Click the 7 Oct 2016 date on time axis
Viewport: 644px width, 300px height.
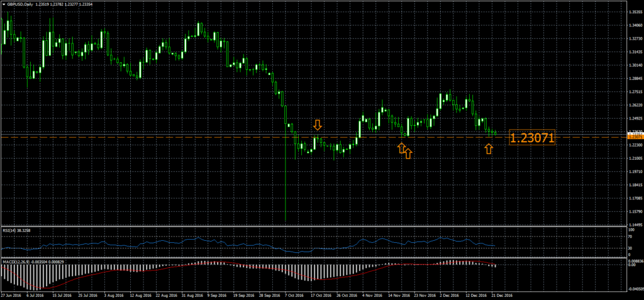coord(294,294)
